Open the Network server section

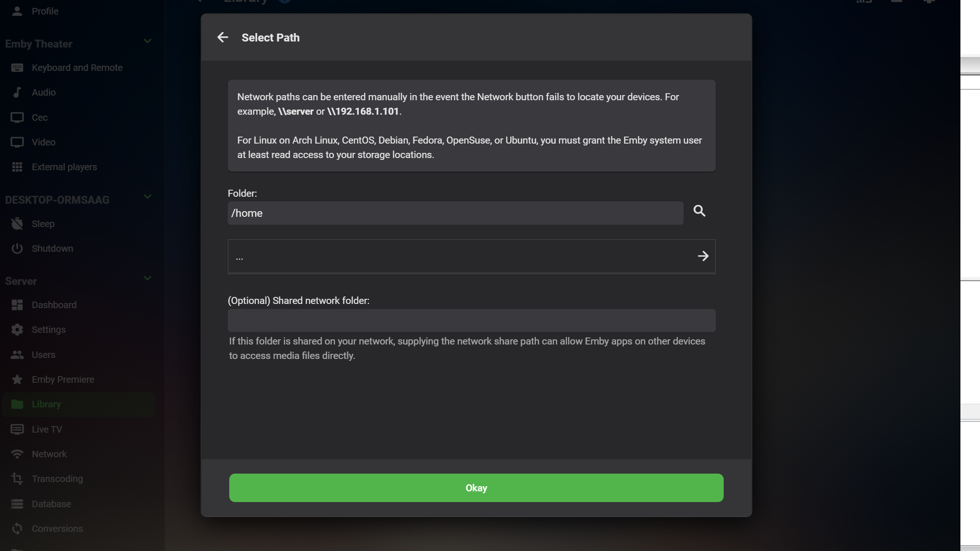coord(49,453)
